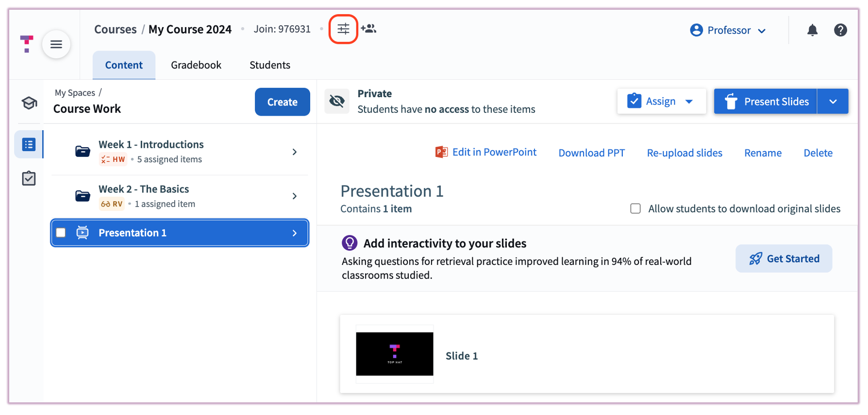Click the Download PPT link
This screenshot has width=868, height=415.
coord(591,153)
